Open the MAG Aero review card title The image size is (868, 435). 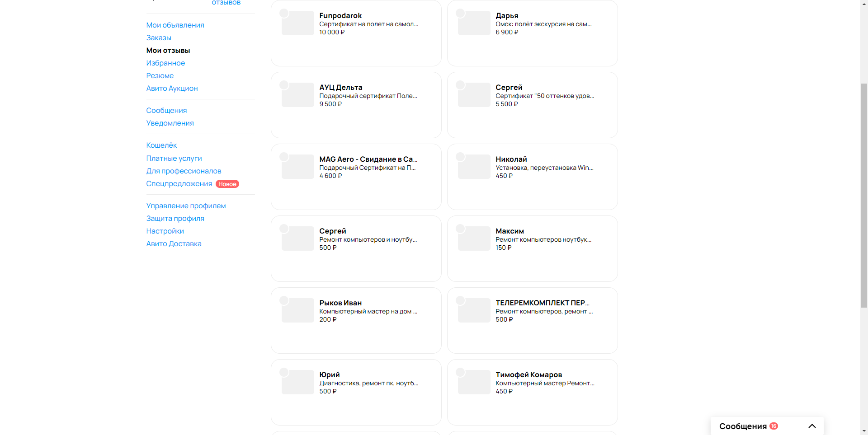[x=368, y=159]
